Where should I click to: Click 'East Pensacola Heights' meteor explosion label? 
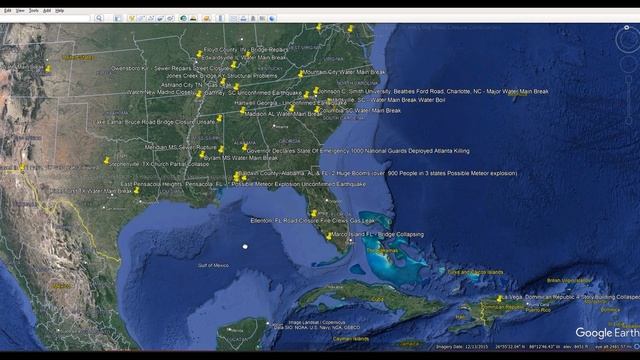pyautogui.click(x=243, y=184)
